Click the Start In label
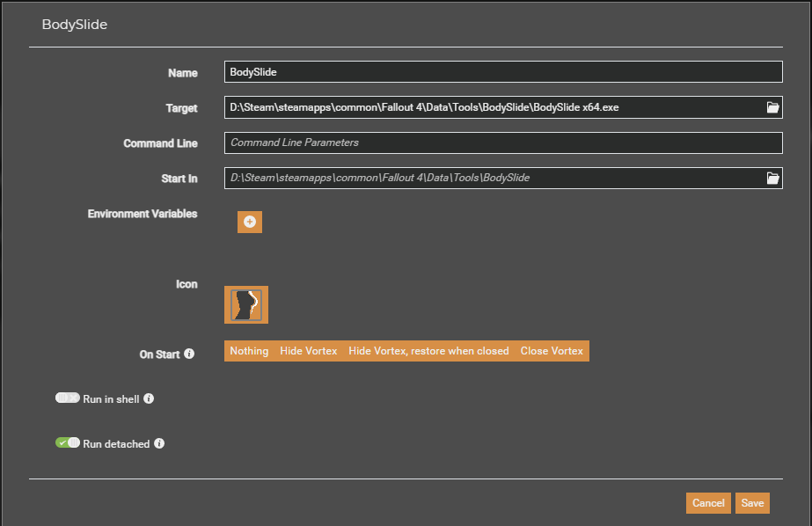The height and width of the screenshot is (526, 812). [179, 179]
